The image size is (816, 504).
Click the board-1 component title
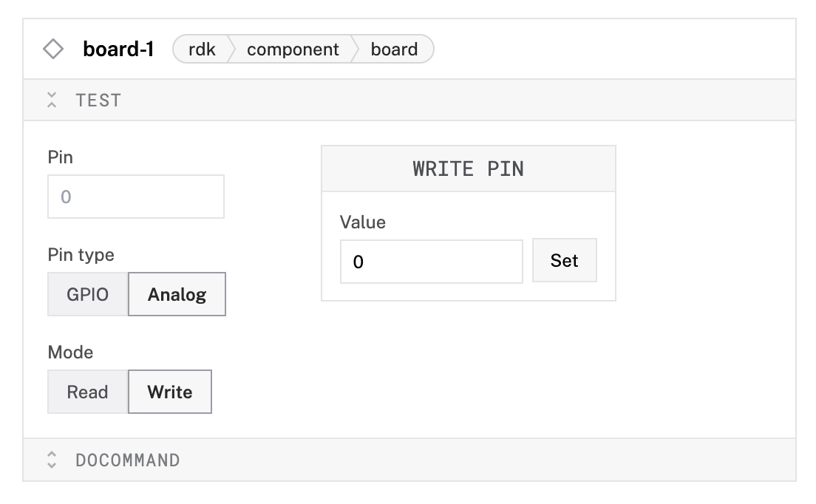click(x=118, y=50)
